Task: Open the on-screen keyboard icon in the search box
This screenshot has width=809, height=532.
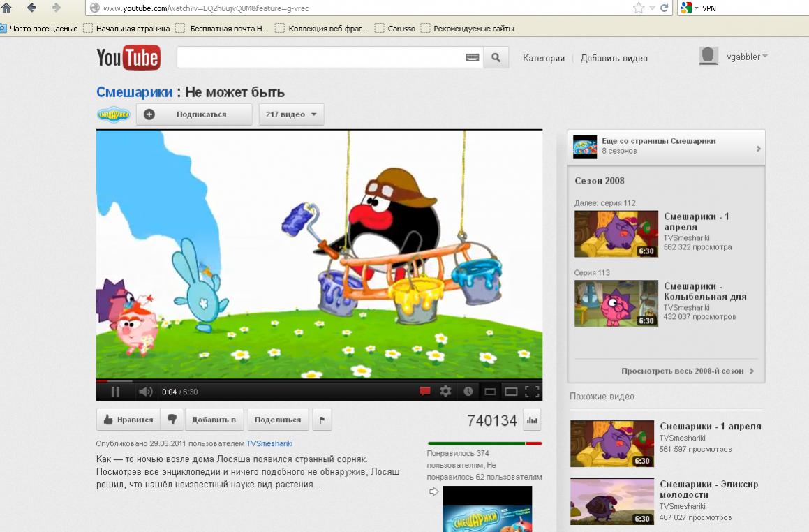Action: (472, 58)
